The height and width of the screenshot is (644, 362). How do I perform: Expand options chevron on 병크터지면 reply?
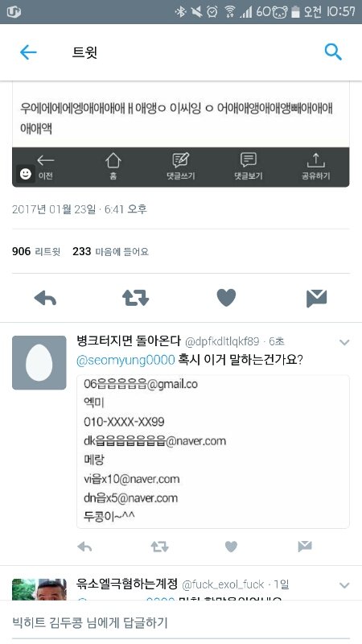(344, 342)
